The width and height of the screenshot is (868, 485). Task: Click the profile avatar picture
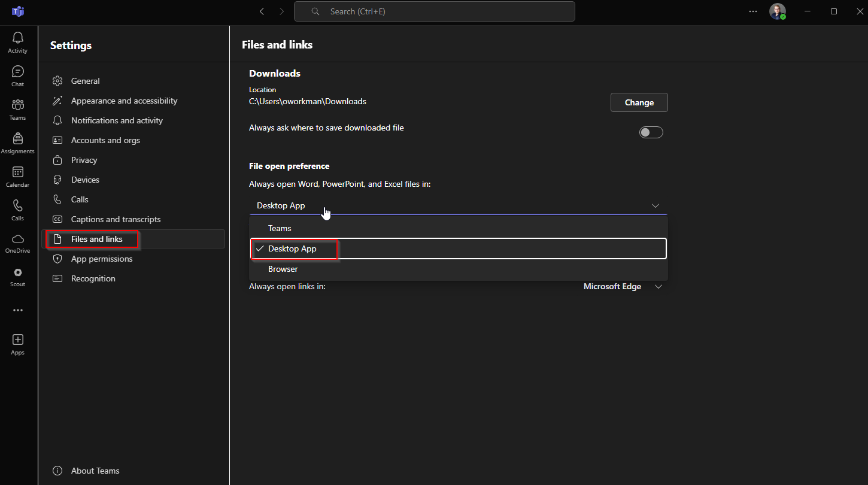777,11
